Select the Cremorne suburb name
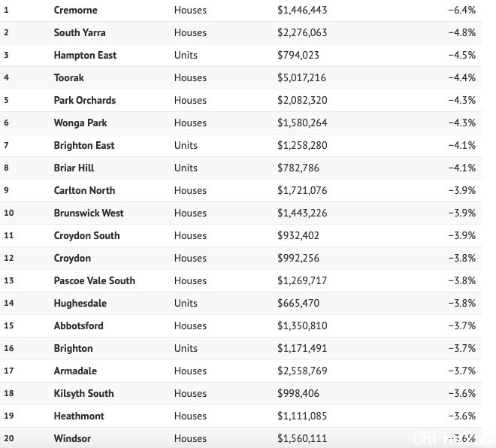Screen dimensions: 496x448 pos(76,10)
